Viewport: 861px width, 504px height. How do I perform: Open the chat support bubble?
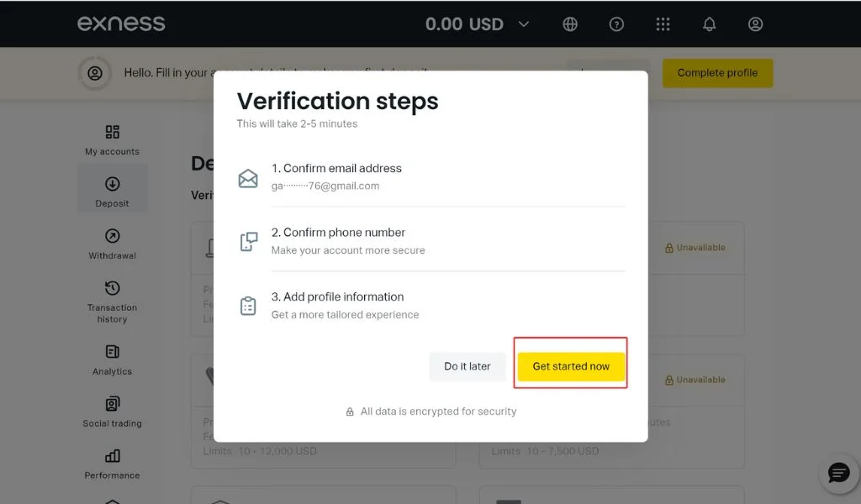click(837, 472)
